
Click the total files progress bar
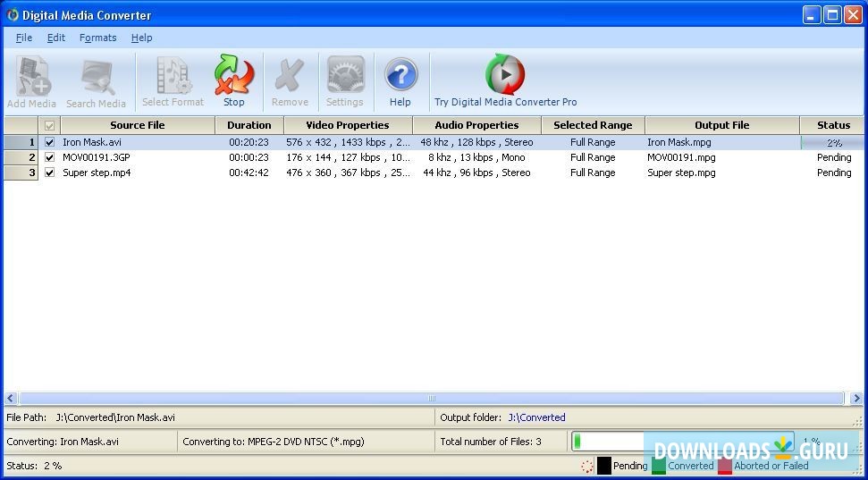(682, 442)
